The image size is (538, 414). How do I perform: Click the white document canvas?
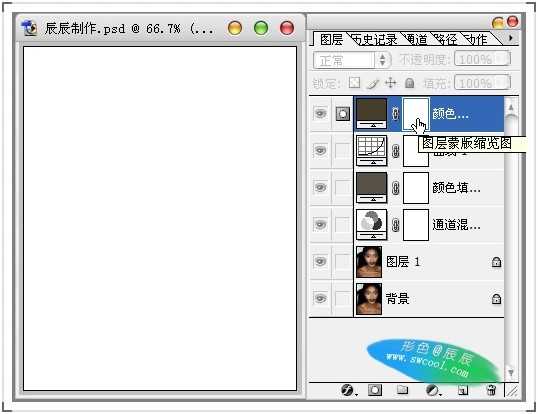[160, 218]
